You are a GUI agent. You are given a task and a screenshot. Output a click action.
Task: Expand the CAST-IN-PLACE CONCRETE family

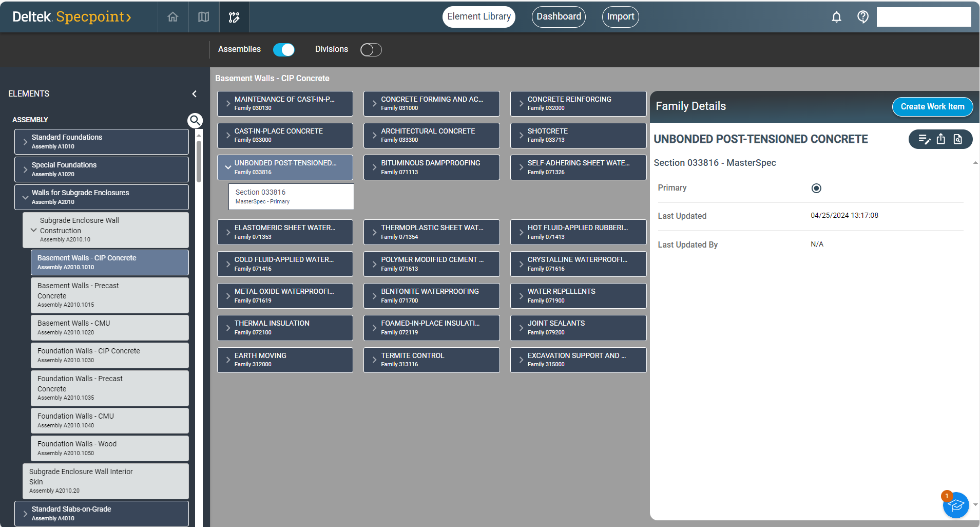click(x=228, y=136)
